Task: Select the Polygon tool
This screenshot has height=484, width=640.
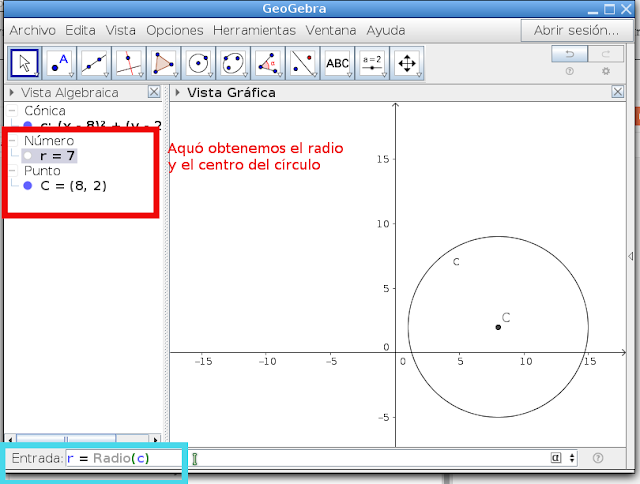Action: click(x=164, y=63)
